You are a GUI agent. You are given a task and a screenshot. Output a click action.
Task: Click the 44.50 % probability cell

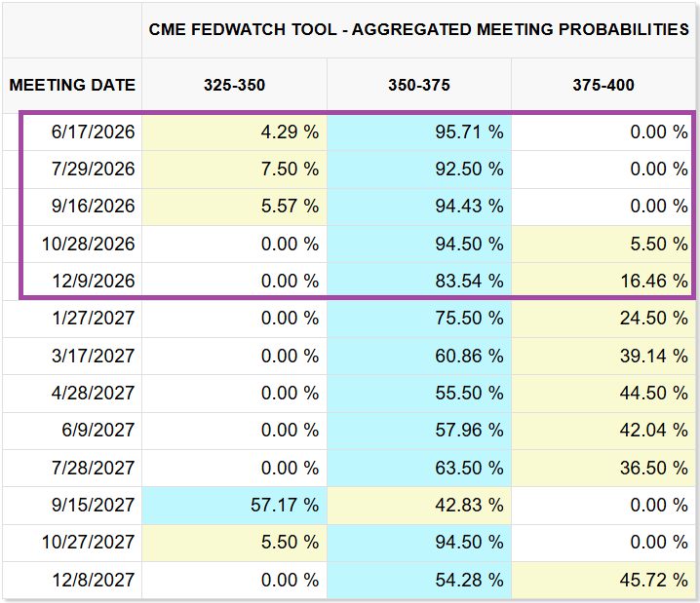(603, 394)
